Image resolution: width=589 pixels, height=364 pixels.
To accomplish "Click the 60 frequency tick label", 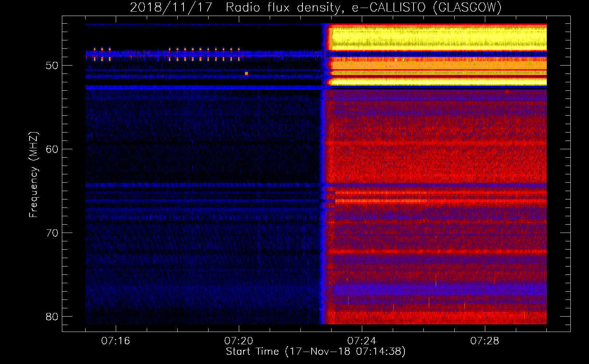I will tap(52, 149).
